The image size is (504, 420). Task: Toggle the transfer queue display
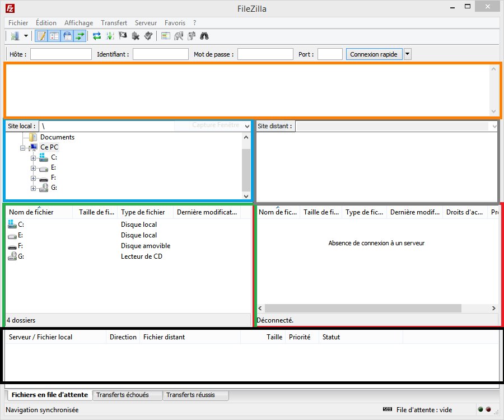[80, 36]
